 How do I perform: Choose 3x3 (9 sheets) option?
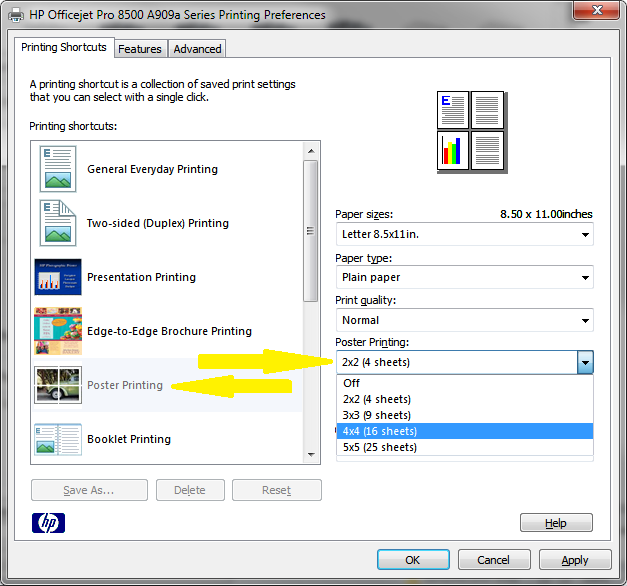coord(465,415)
